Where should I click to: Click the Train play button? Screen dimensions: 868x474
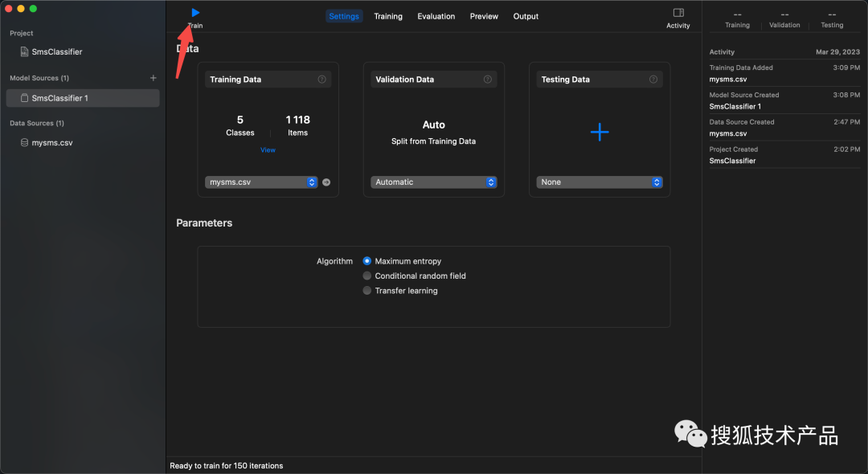click(195, 12)
